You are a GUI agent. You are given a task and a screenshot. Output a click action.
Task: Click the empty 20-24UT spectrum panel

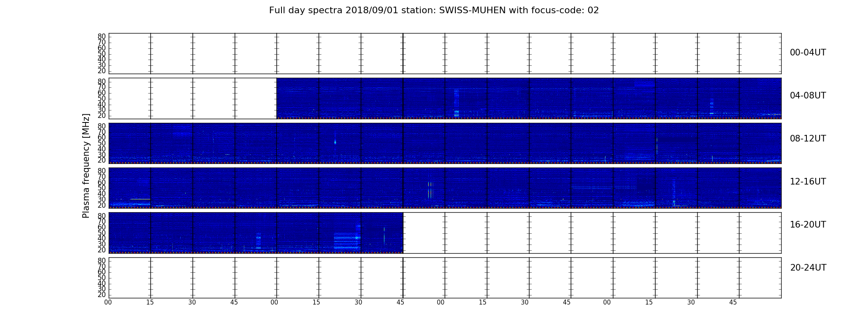pos(445,278)
